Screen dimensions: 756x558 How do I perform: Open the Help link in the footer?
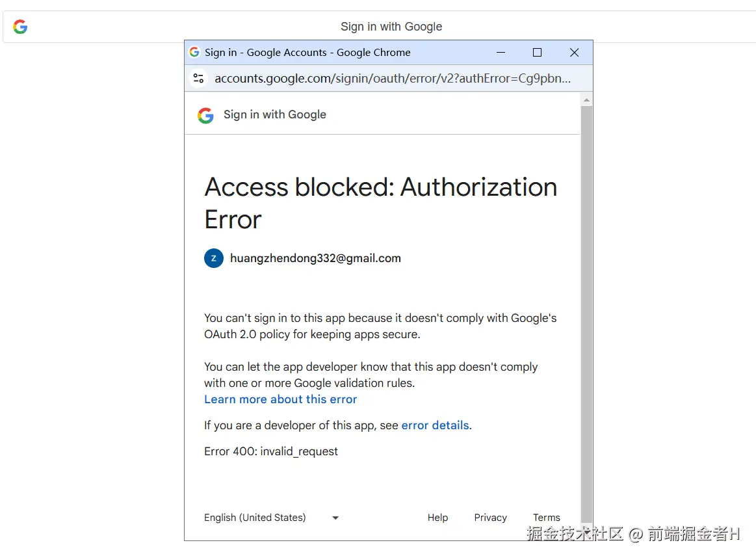[x=437, y=518]
